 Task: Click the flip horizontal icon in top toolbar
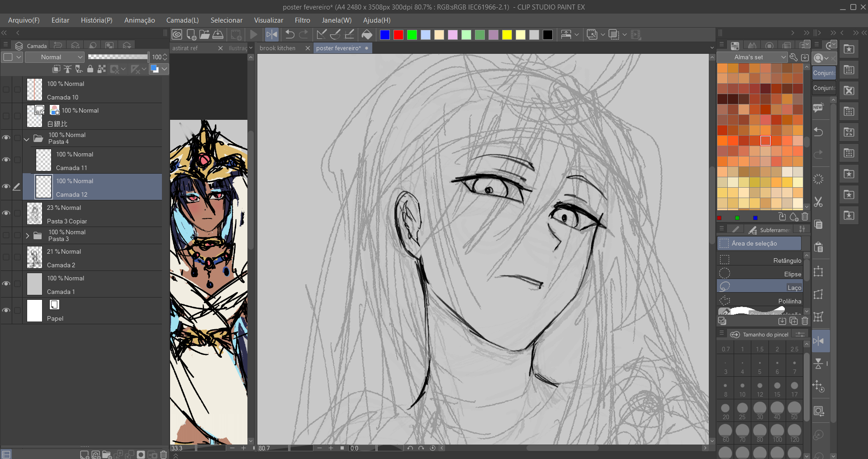272,34
